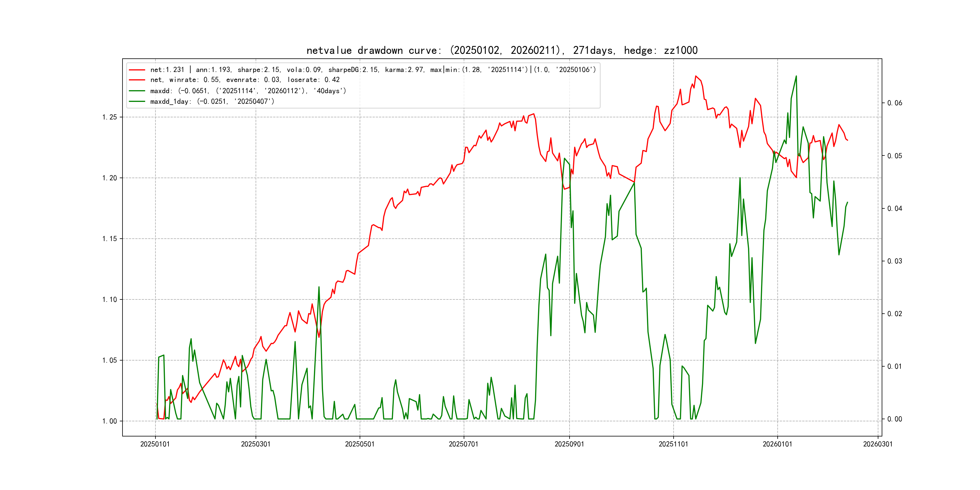The width and height of the screenshot is (980, 490).
Task: Click the 20250101 x-axis date label
Action: (155, 444)
